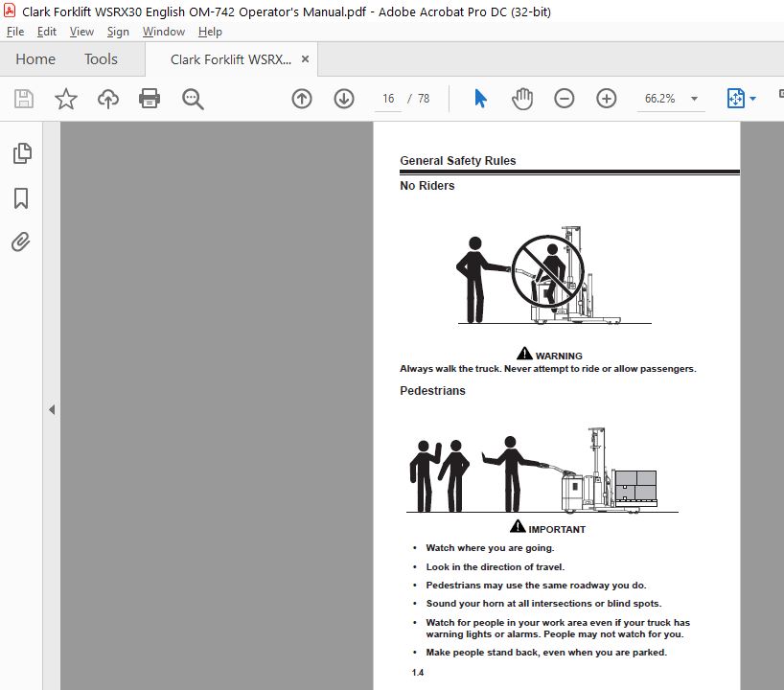Image resolution: width=784 pixels, height=690 pixels.
Task: Go to next page with down arrow
Action: pyautogui.click(x=344, y=99)
